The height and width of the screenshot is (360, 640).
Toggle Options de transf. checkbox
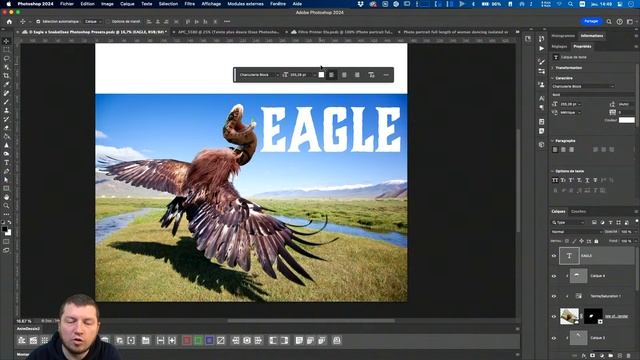[x=108, y=21]
